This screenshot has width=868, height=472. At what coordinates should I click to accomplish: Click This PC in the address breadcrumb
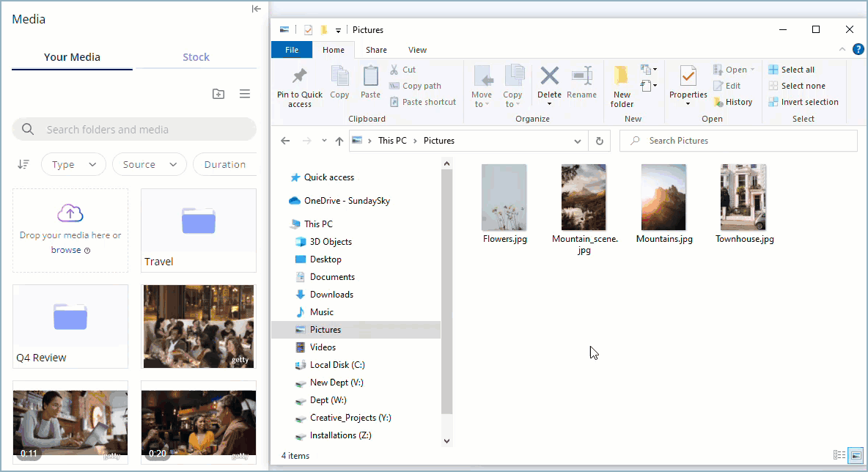[392, 141]
